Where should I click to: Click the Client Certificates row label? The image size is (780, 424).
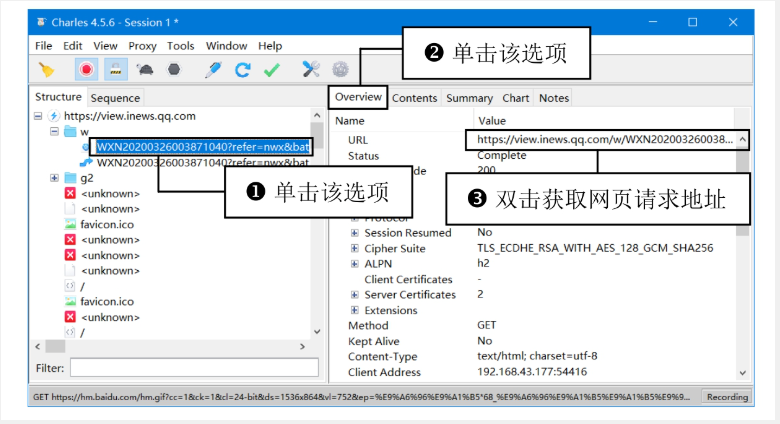point(408,279)
